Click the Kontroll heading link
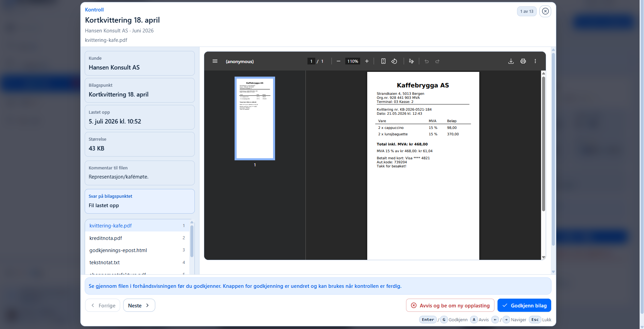 [x=94, y=10]
